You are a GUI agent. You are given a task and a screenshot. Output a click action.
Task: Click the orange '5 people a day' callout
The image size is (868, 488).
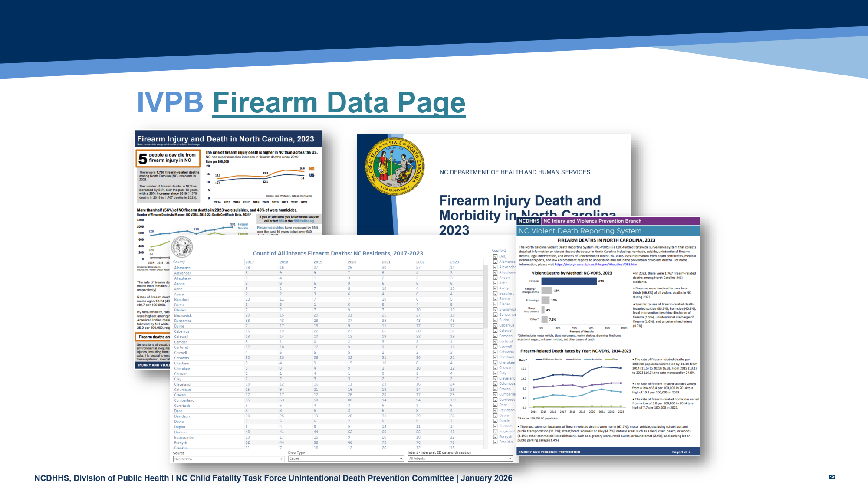point(168,158)
